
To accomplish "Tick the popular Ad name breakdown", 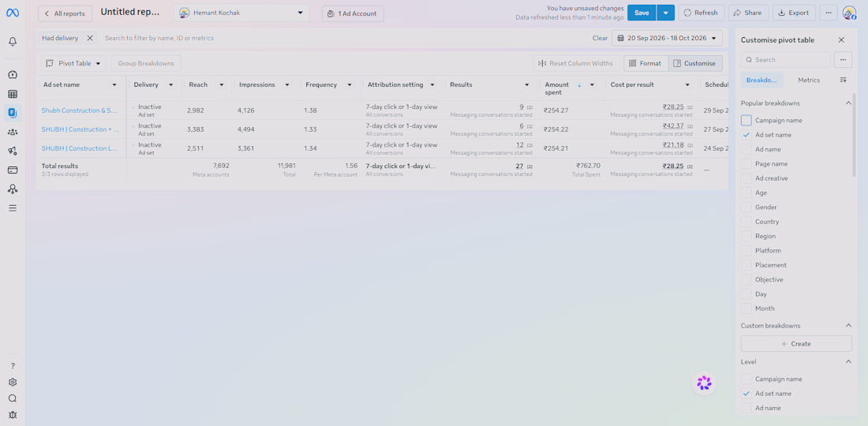I will click(746, 149).
